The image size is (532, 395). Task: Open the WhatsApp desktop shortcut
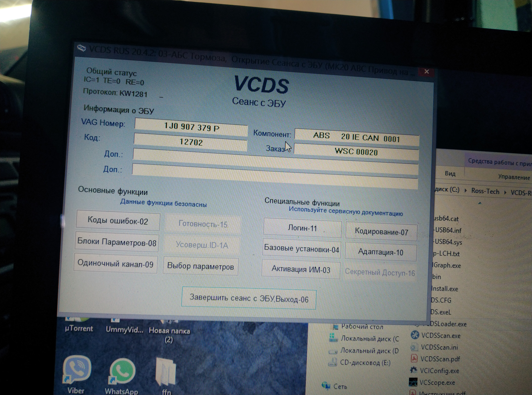tap(122, 376)
